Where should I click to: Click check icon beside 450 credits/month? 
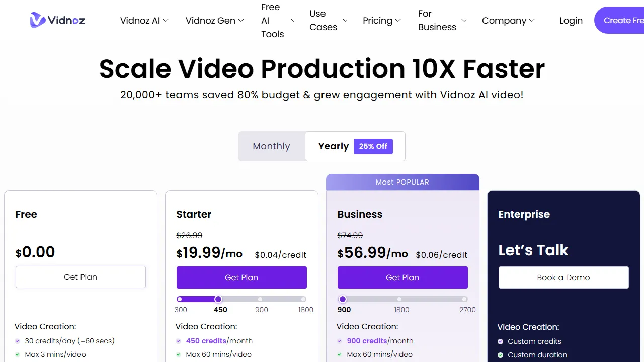[179, 341]
